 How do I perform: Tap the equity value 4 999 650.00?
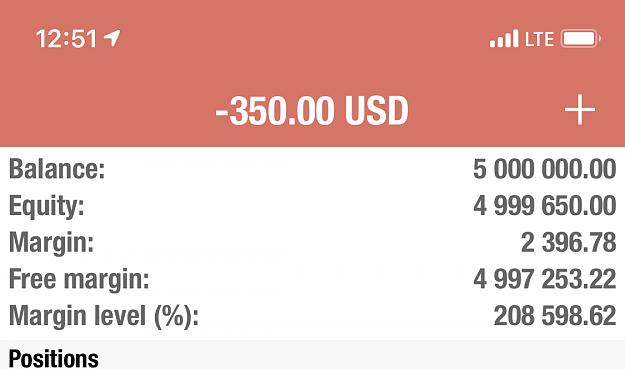click(x=544, y=206)
